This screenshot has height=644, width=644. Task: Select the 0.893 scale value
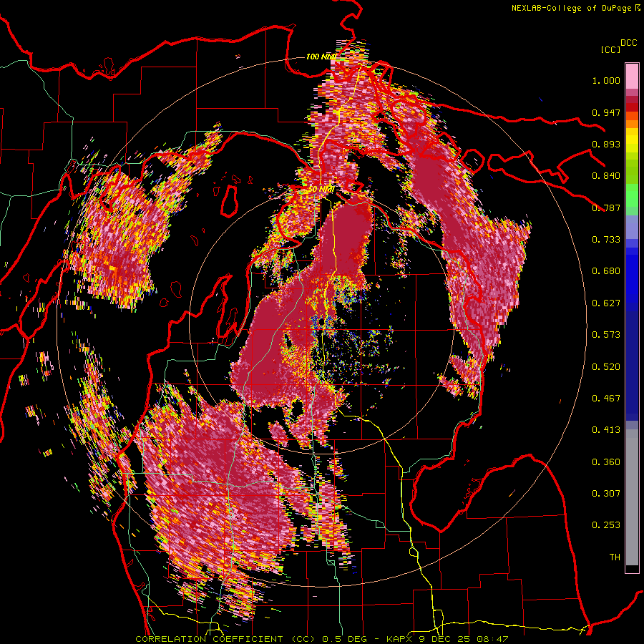[606, 144]
